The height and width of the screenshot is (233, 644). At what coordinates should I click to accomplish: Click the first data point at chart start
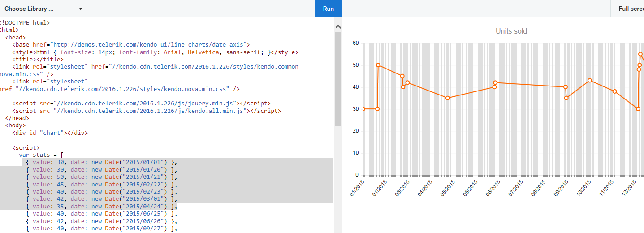363,109
